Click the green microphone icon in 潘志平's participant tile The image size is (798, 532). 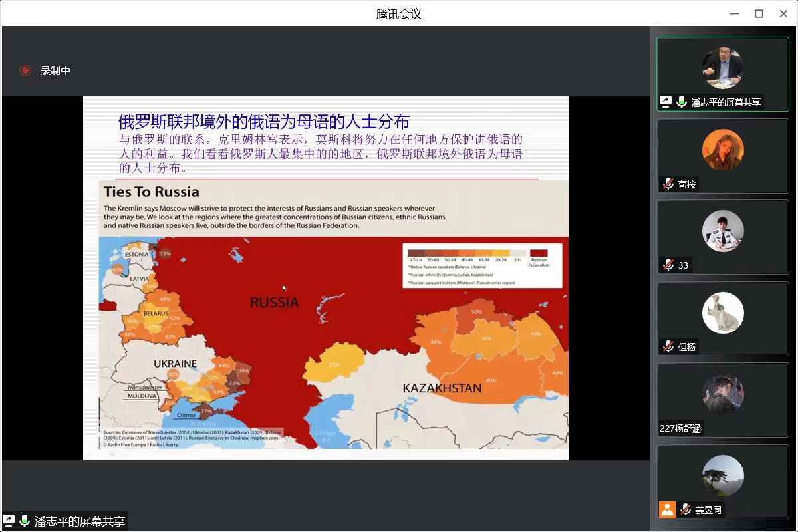682,102
